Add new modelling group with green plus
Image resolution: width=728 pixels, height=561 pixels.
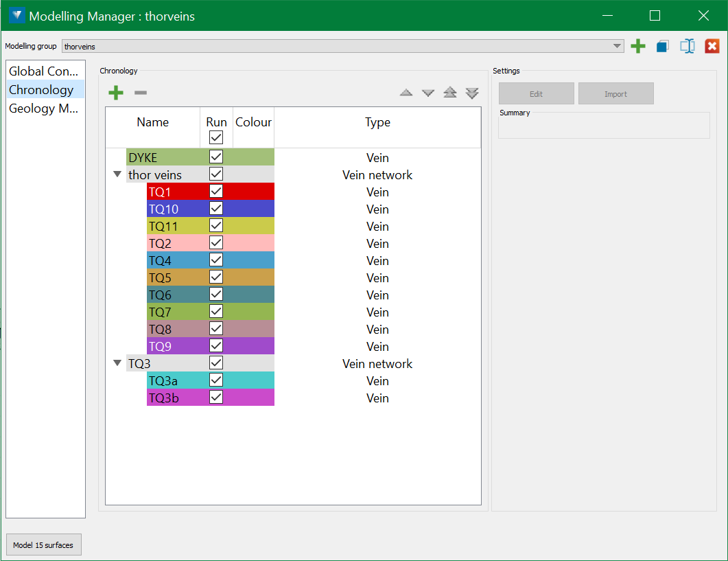click(x=638, y=46)
